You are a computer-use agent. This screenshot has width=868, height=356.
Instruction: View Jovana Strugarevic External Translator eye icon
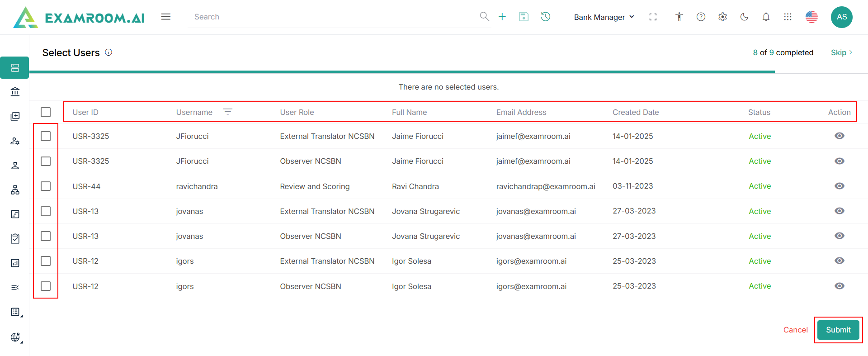point(840,211)
